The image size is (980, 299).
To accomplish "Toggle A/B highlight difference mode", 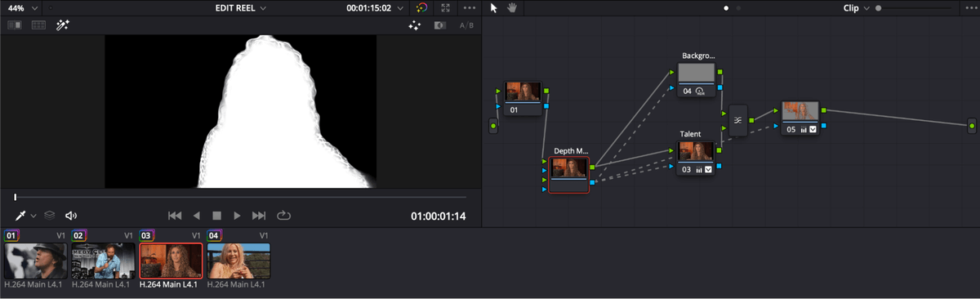I will (x=466, y=25).
